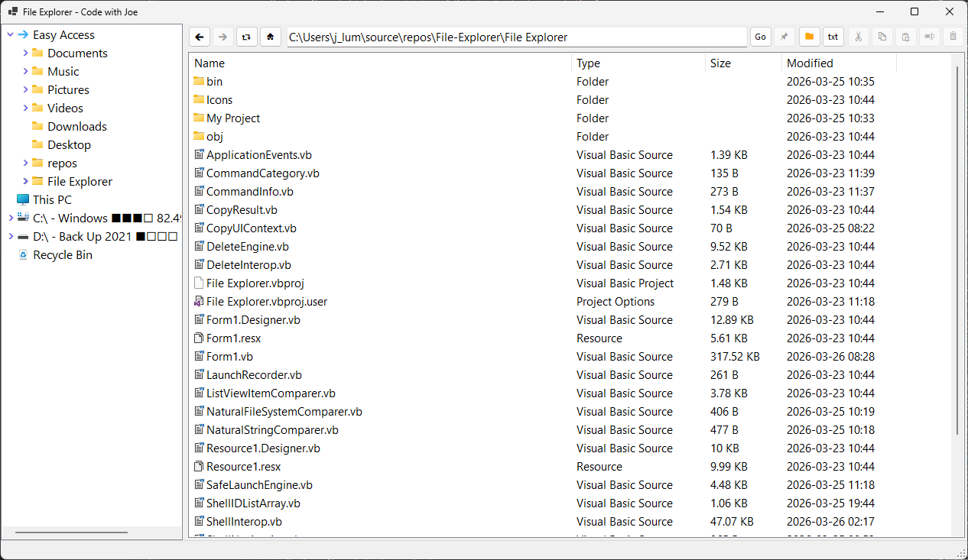Click the Paste icon in the toolbar
Image resolution: width=968 pixels, height=560 pixels.
[x=905, y=37]
